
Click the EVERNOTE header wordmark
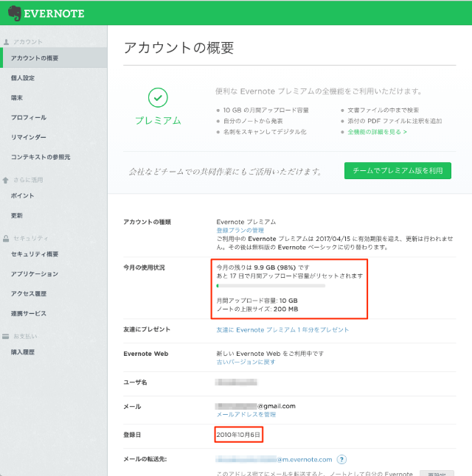pyautogui.click(x=54, y=14)
